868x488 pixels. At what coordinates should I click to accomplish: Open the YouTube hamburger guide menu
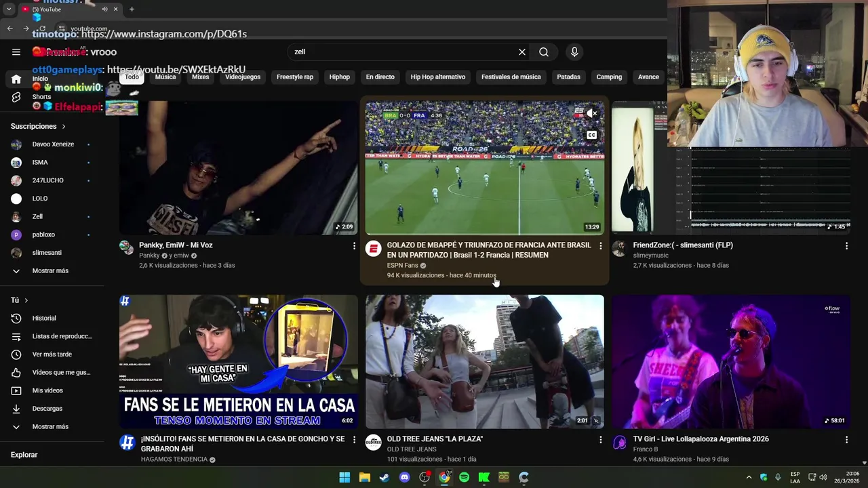tap(16, 52)
